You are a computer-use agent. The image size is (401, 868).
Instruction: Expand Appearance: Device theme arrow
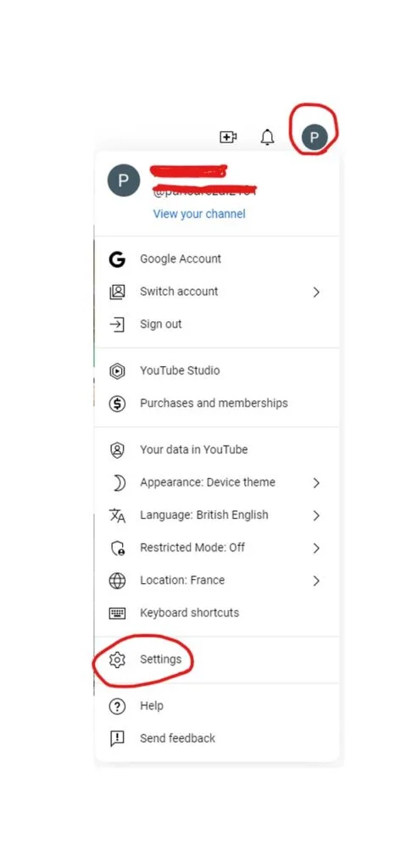(x=316, y=482)
